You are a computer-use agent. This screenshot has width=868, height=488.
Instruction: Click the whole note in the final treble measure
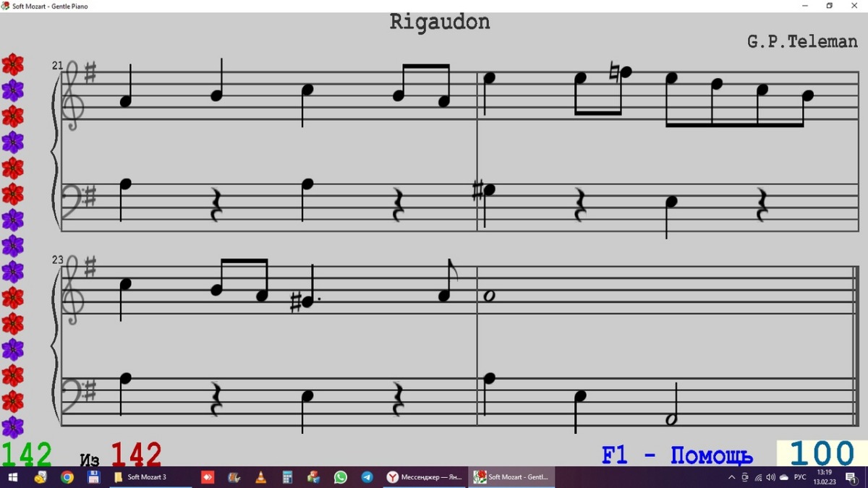pos(489,295)
